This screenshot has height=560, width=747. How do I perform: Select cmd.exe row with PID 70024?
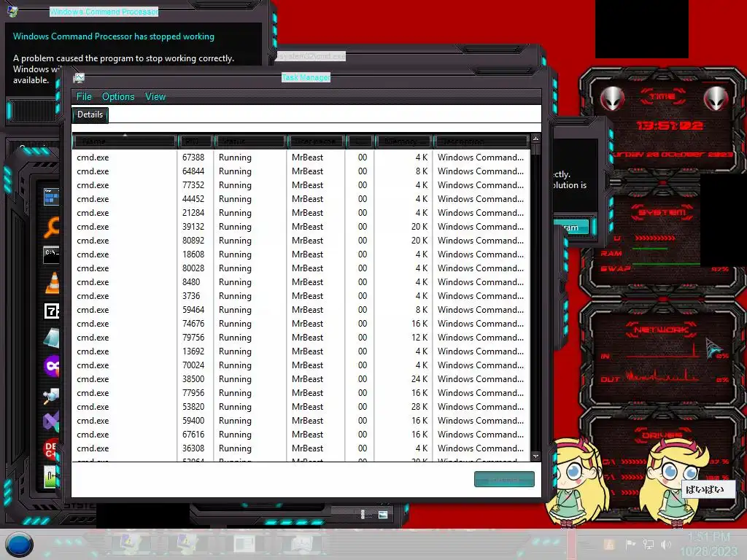coord(301,365)
